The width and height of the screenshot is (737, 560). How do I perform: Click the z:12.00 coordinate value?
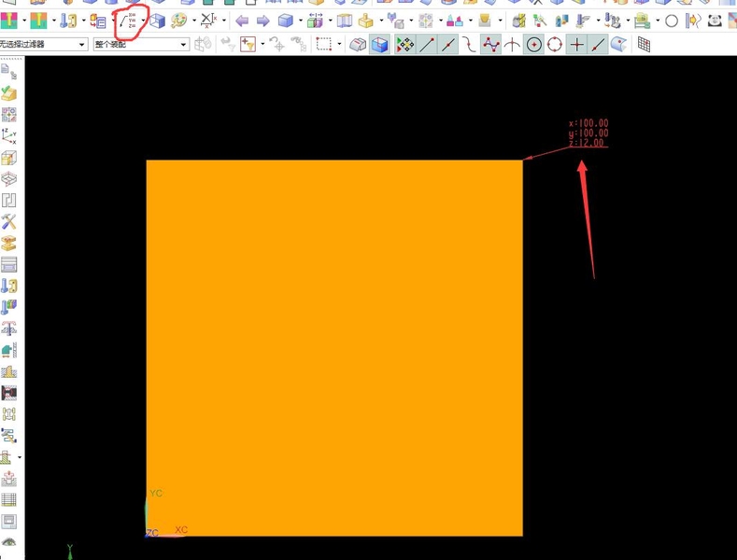pos(586,143)
